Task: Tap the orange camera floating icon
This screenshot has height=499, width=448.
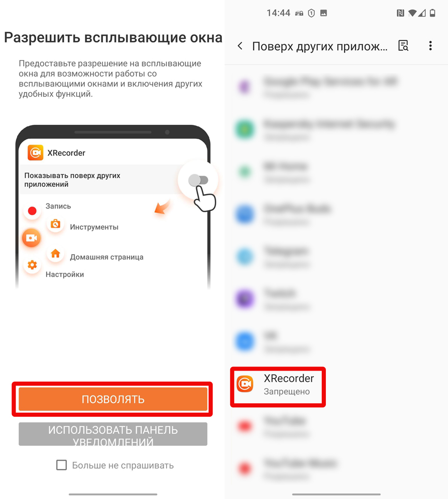Action: click(31, 238)
